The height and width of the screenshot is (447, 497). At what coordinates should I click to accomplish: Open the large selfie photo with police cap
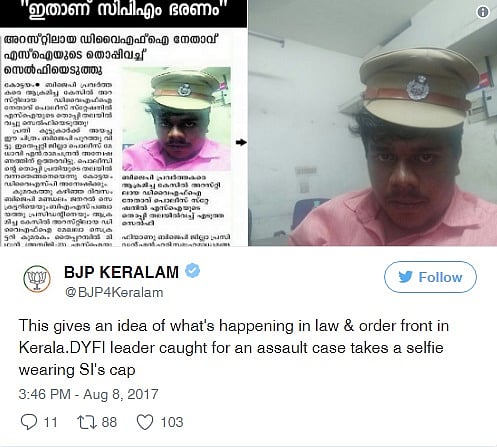(x=373, y=123)
